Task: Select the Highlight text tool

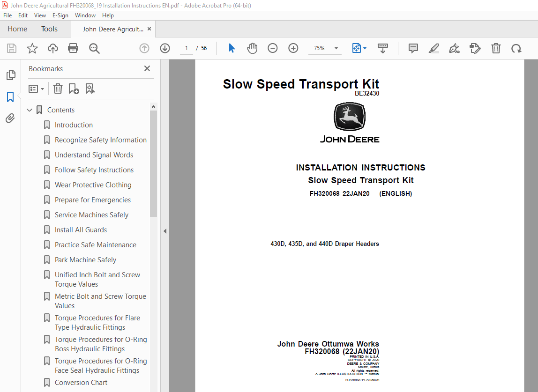Action: (433, 48)
